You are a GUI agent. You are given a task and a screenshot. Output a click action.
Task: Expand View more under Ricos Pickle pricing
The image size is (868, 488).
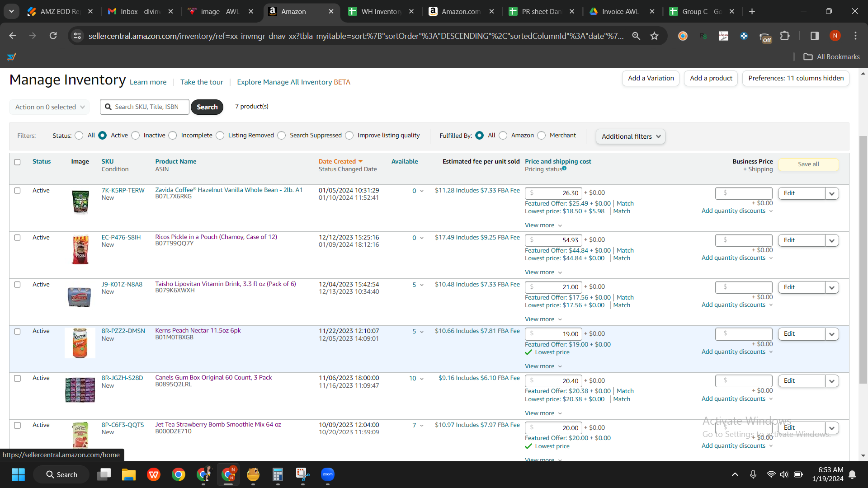point(543,272)
